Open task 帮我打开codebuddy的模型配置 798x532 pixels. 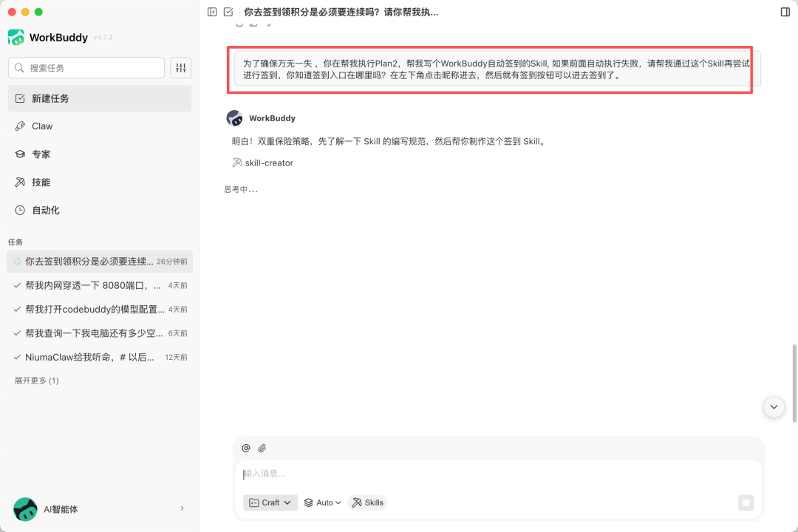tap(99, 310)
